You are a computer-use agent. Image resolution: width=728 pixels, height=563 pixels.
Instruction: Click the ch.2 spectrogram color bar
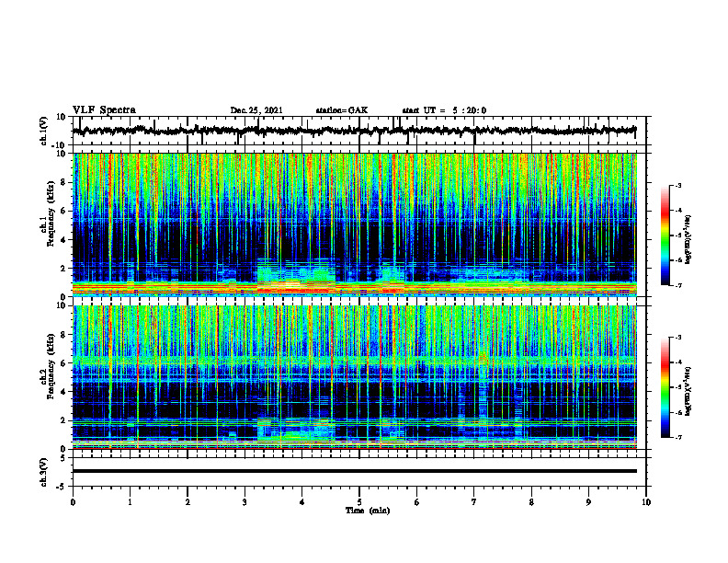click(665, 387)
